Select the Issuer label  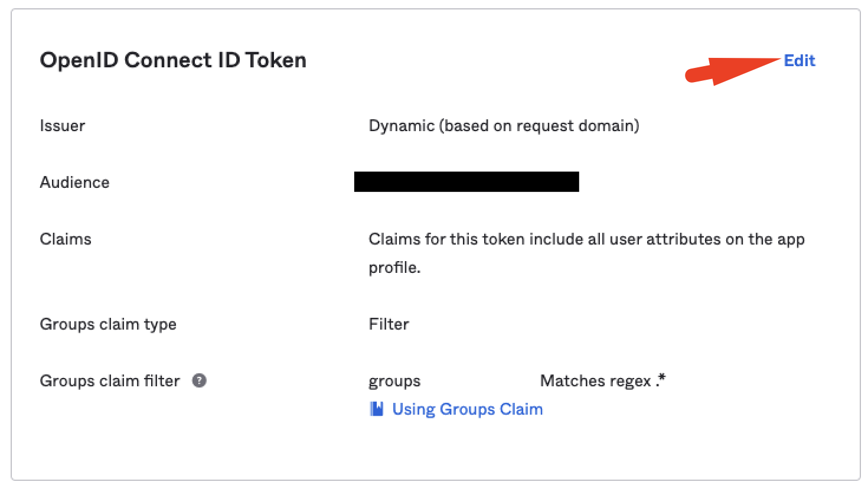[x=62, y=125]
